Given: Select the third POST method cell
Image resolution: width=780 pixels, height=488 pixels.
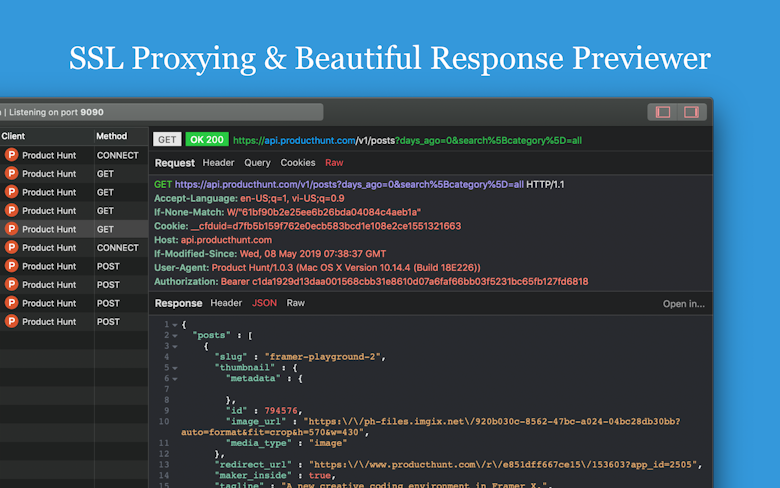Looking at the screenshot, I should pos(108,303).
